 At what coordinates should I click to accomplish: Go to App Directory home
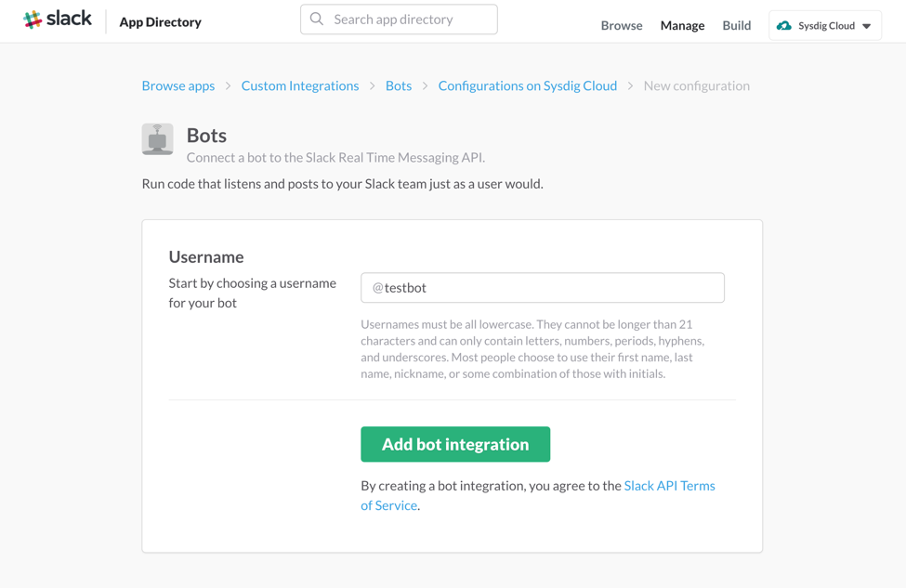(x=160, y=22)
